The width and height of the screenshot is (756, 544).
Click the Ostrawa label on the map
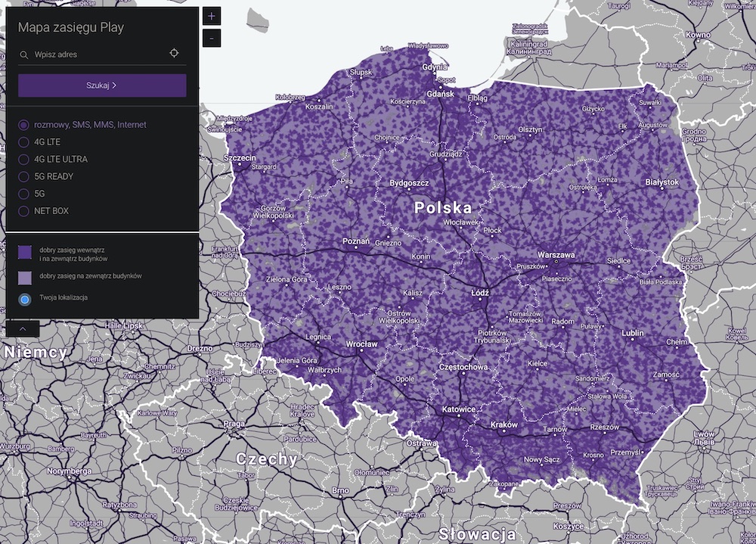click(x=421, y=443)
